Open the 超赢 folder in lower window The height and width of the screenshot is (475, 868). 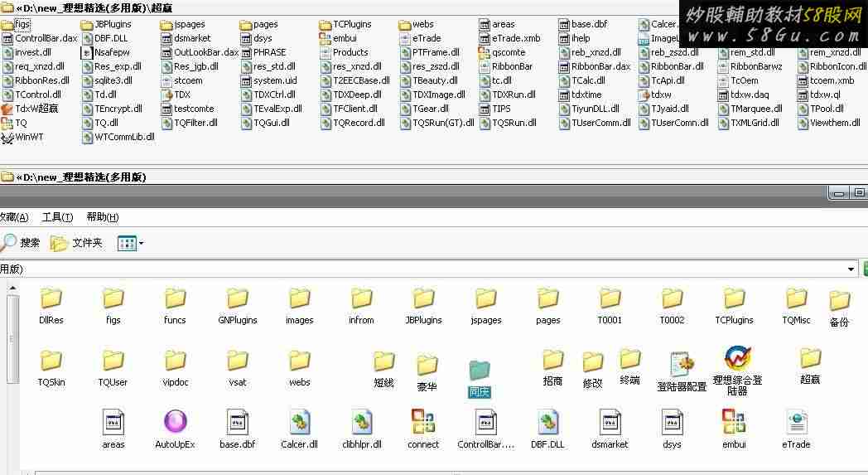[810, 367]
